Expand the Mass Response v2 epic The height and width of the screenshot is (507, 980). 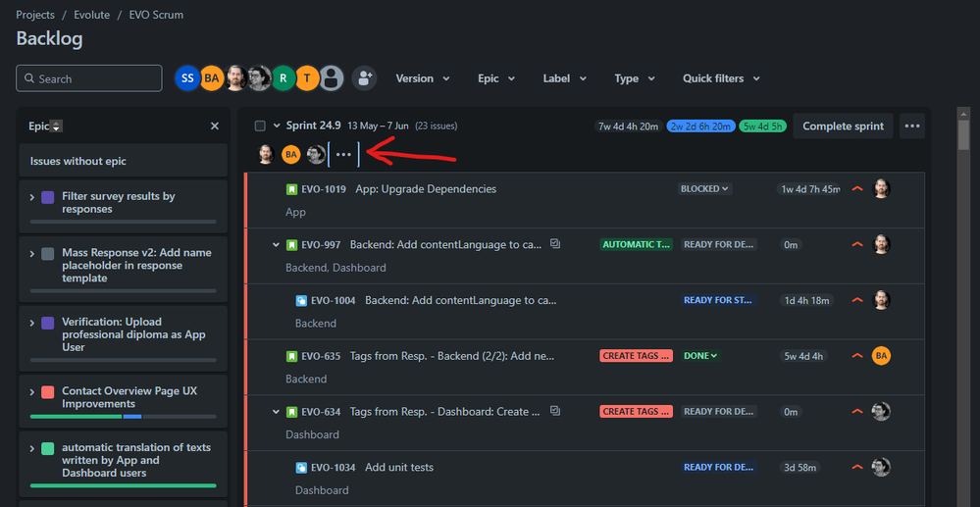[x=31, y=253]
